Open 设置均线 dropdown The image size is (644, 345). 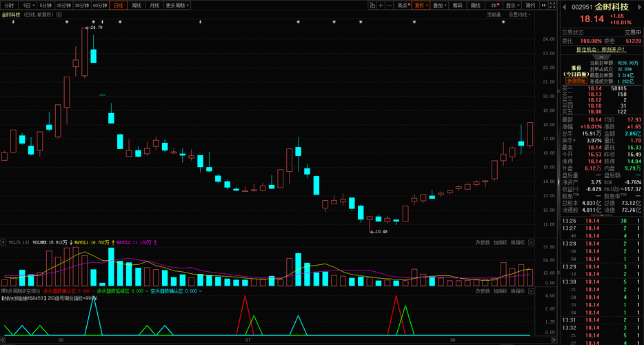(x=520, y=14)
